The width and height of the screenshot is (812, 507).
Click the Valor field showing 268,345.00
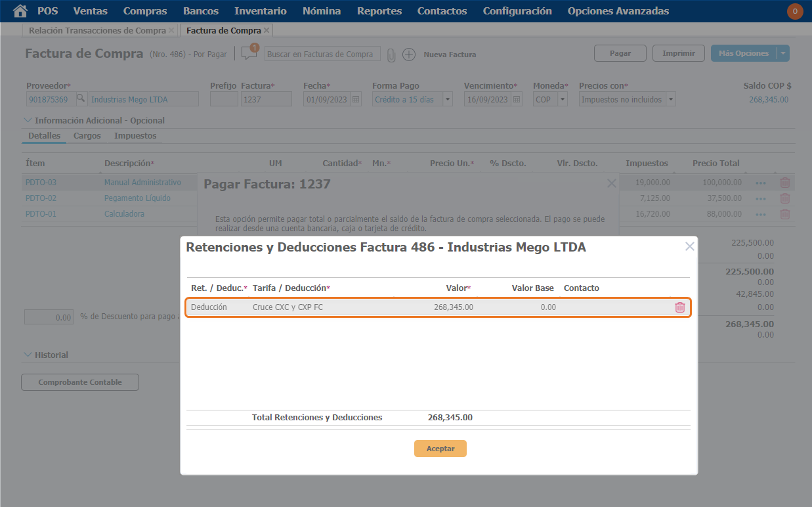[433, 307]
